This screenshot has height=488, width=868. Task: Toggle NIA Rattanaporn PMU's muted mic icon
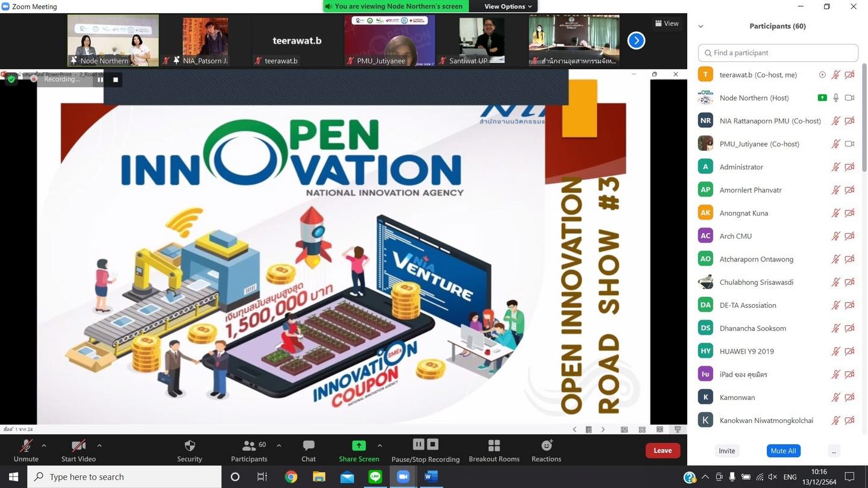point(836,120)
